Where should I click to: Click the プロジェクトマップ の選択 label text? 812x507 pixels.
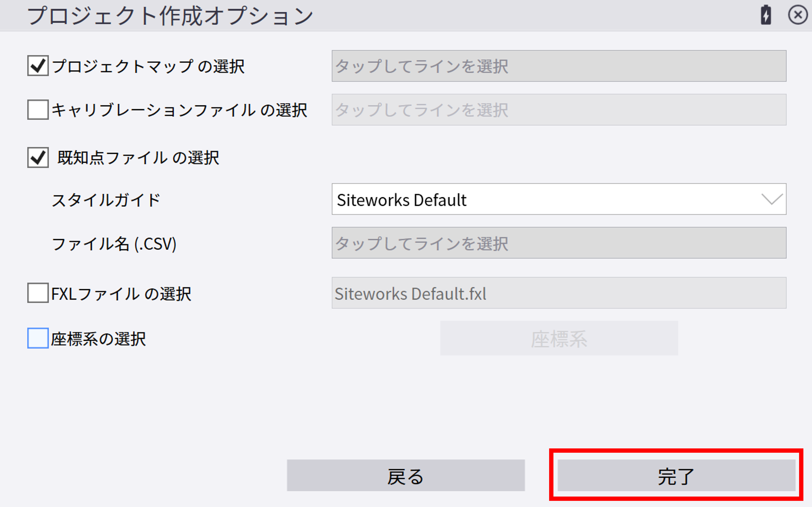(148, 66)
